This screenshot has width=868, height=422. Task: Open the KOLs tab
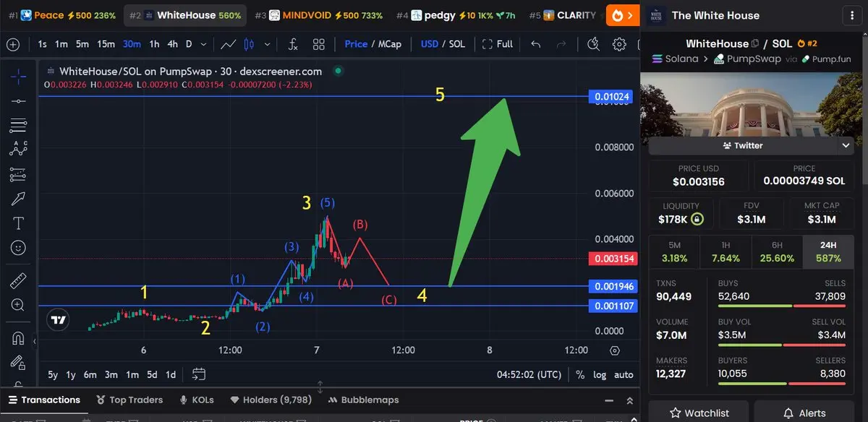coord(197,400)
